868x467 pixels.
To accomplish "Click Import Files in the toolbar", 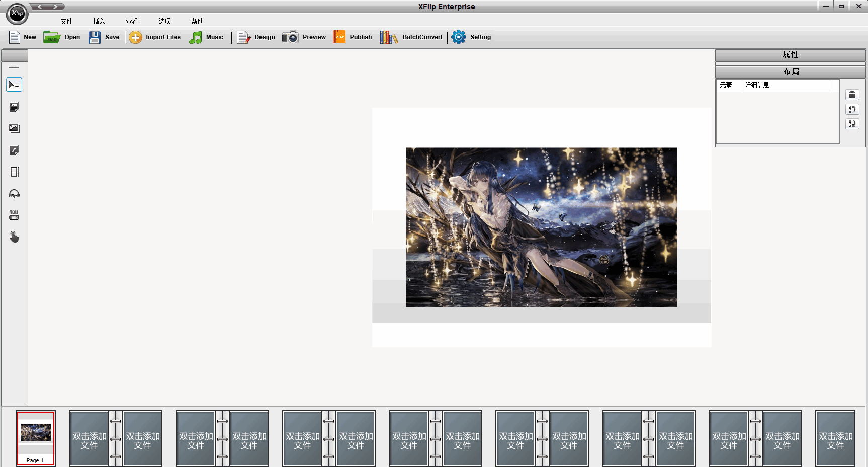I will pyautogui.click(x=155, y=37).
